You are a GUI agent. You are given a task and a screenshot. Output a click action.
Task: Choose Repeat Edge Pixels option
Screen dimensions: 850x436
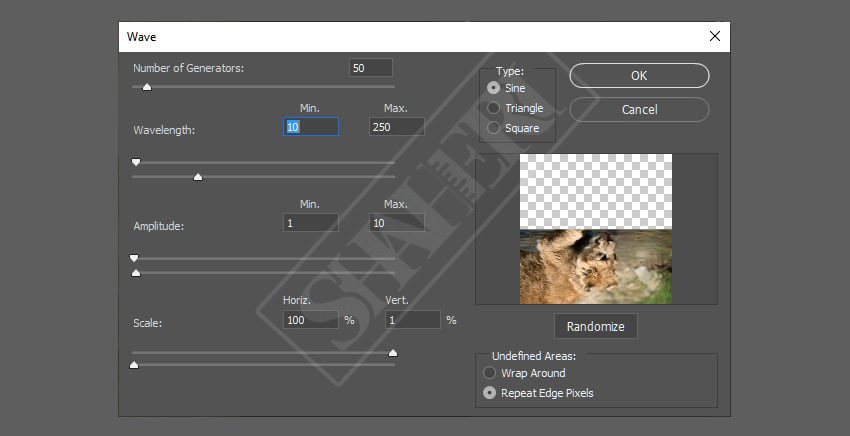coord(489,393)
